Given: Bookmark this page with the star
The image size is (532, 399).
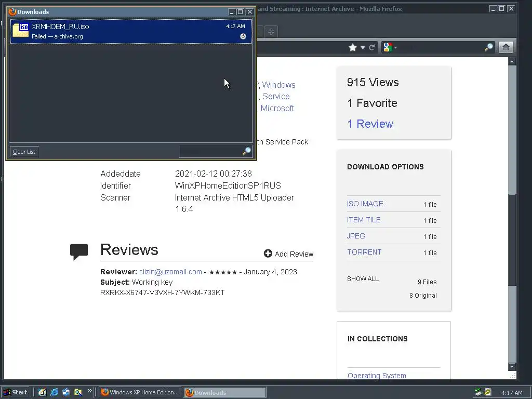Looking at the screenshot, I should (x=353, y=47).
